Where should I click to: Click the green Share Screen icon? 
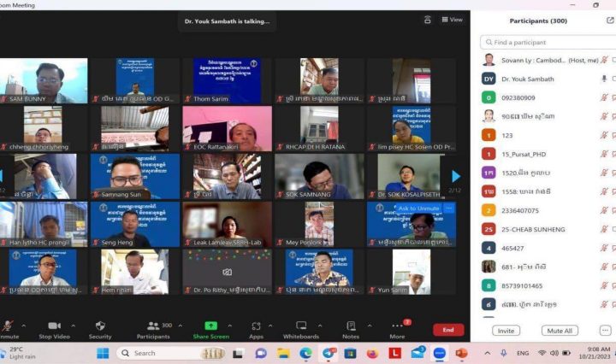tap(210, 326)
